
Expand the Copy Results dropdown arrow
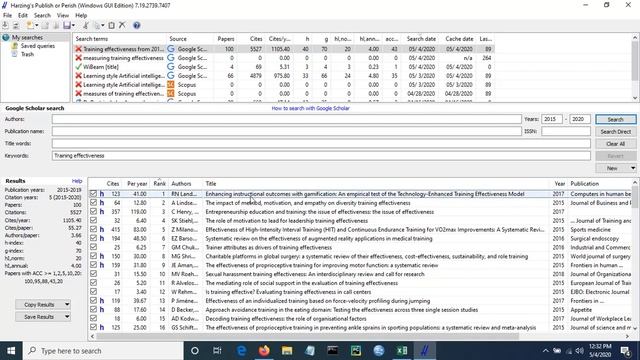pos(67,304)
